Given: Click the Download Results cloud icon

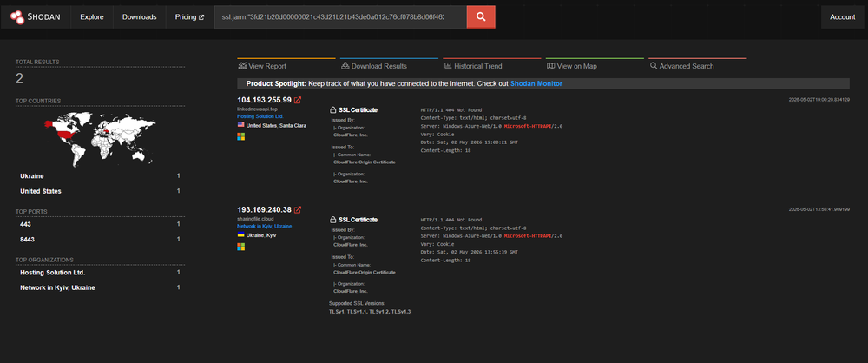Looking at the screenshot, I should (x=345, y=66).
